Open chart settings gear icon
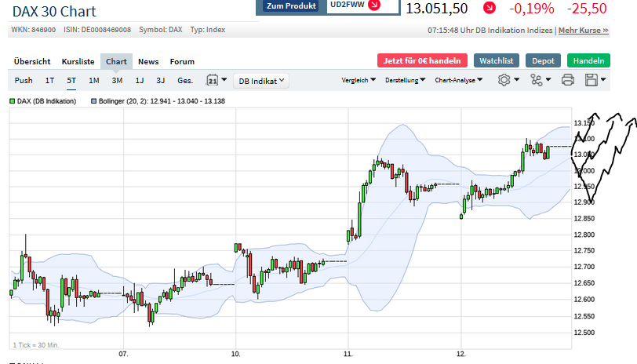Image resolution: width=637 pixels, height=364 pixels. (504, 80)
